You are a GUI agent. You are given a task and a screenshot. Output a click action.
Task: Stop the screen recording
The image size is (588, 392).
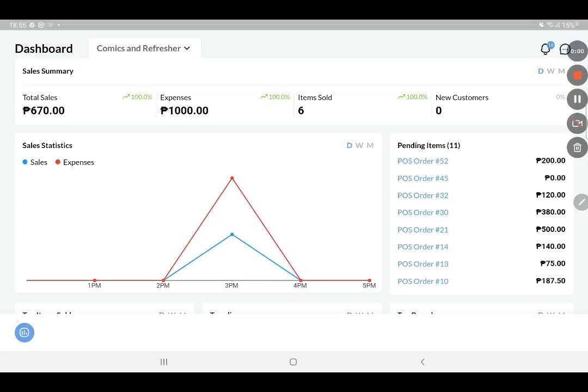(x=577, y=75)
